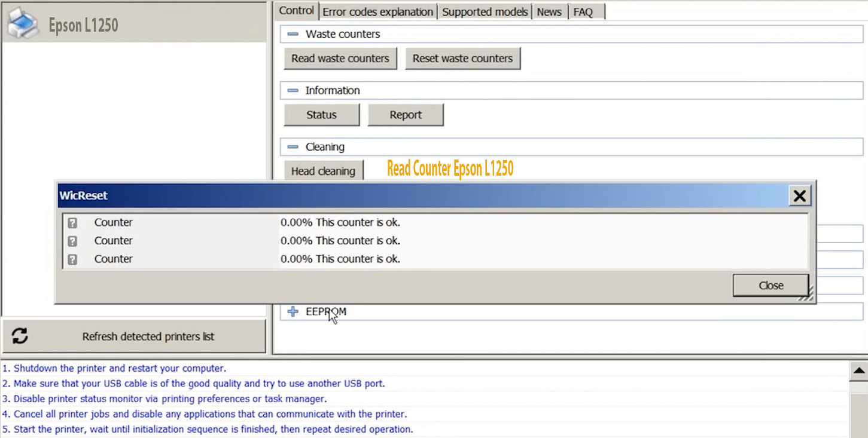Click Refresh detected printers list
The width and height of the screenshot is (868, 438).
[134, 336]
